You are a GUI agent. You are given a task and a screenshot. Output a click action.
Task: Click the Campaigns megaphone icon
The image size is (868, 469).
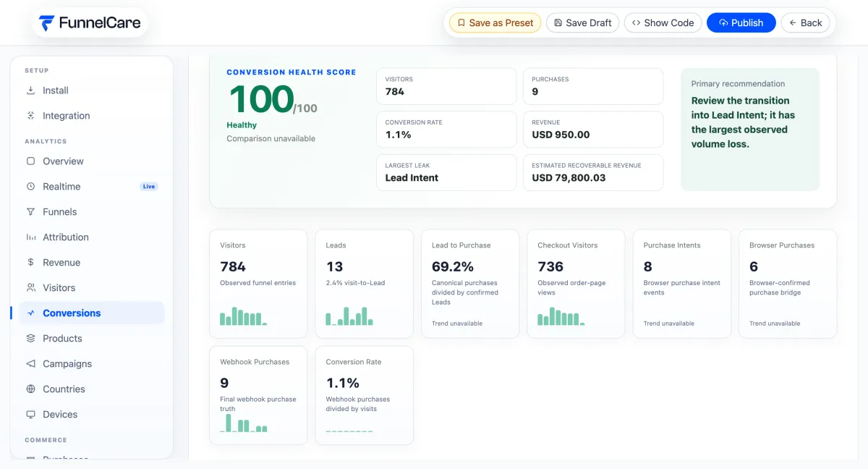point(30,364)
